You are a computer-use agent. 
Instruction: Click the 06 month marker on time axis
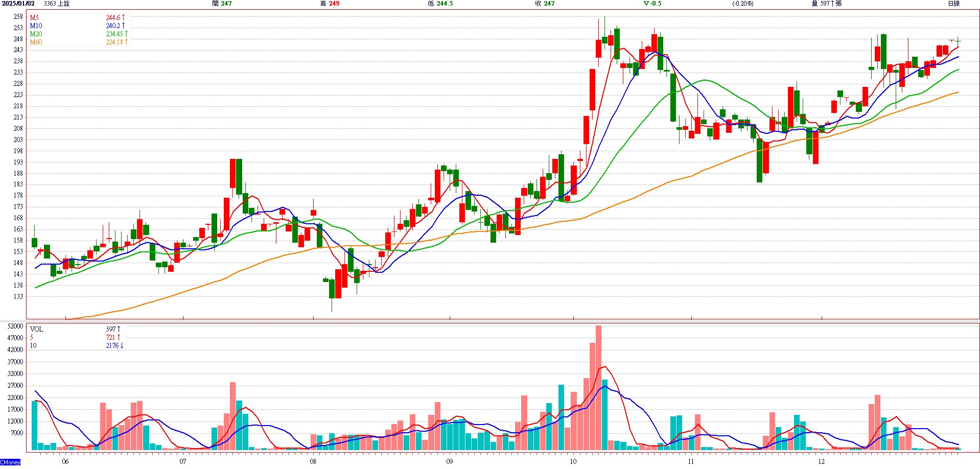pos(65,462)
